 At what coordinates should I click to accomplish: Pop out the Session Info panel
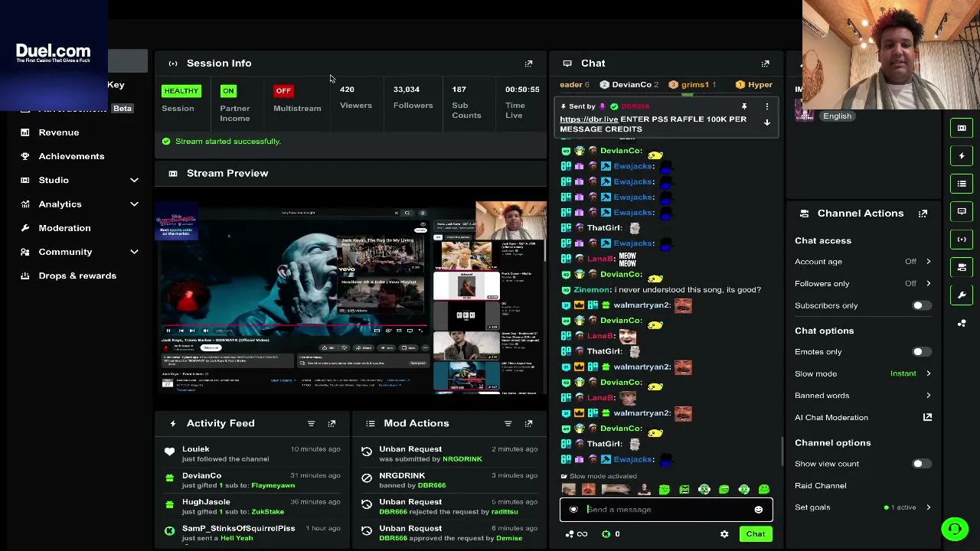click(528, 64)
